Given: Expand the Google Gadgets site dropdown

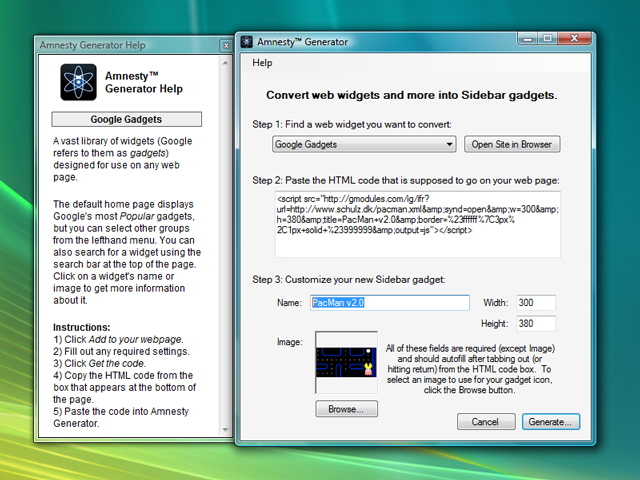Looking at the screenshot, I should tap(364, 144).
